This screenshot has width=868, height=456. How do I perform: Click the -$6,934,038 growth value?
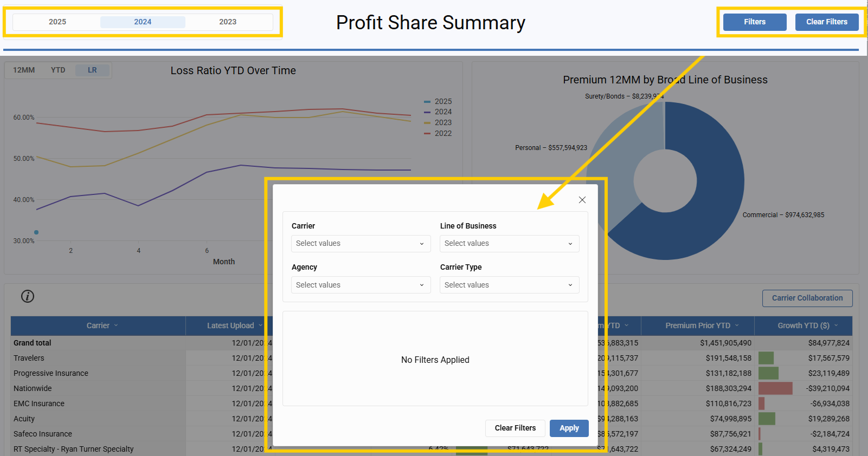click(830, 403)
